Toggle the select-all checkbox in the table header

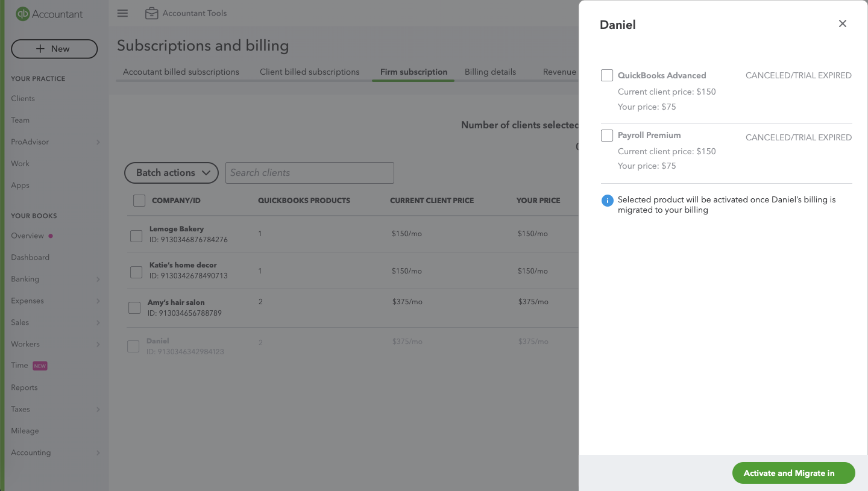coord(139,201)
